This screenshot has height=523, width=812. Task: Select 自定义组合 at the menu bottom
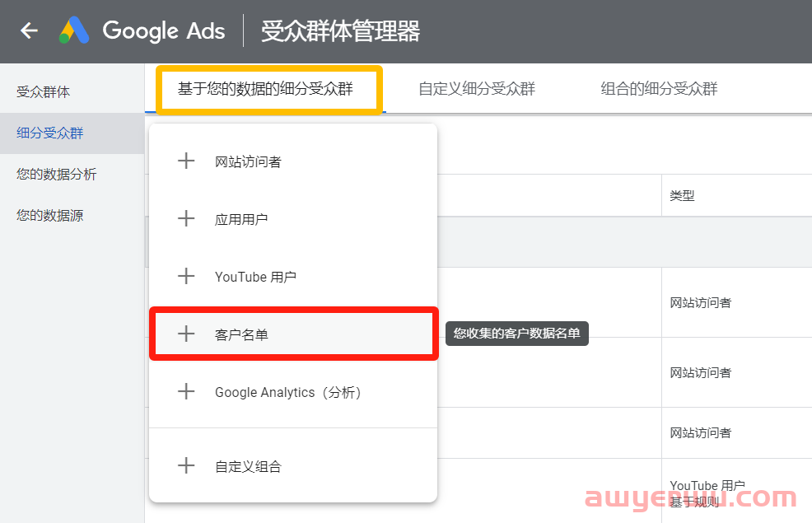coord(293,466)
